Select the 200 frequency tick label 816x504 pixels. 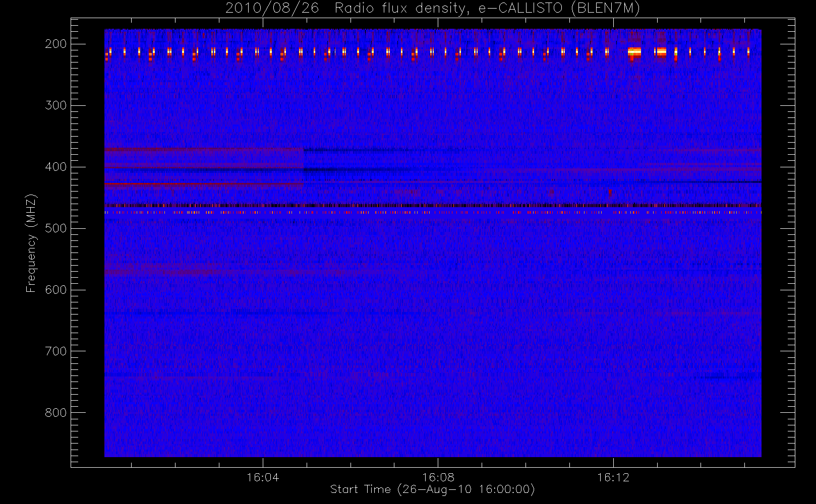[56, 44]
